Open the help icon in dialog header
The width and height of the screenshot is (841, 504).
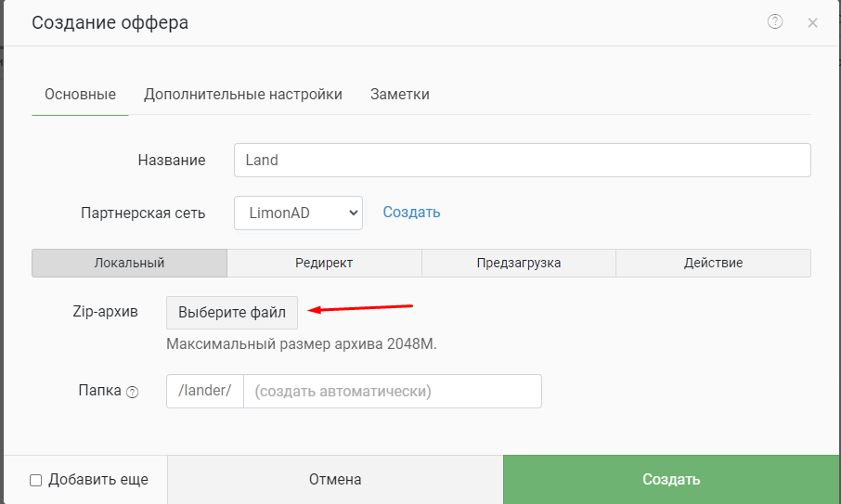[775, 22]
